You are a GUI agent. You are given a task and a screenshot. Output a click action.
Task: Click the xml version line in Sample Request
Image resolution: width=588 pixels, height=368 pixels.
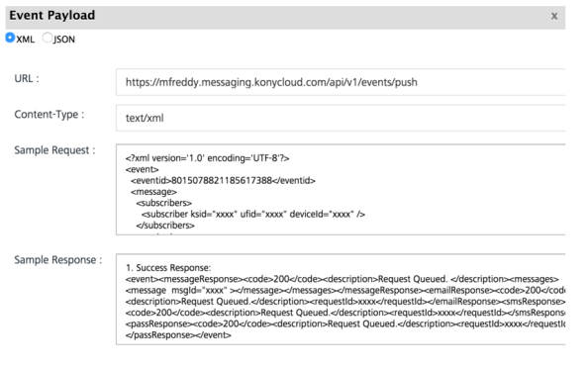pos(207,158)
